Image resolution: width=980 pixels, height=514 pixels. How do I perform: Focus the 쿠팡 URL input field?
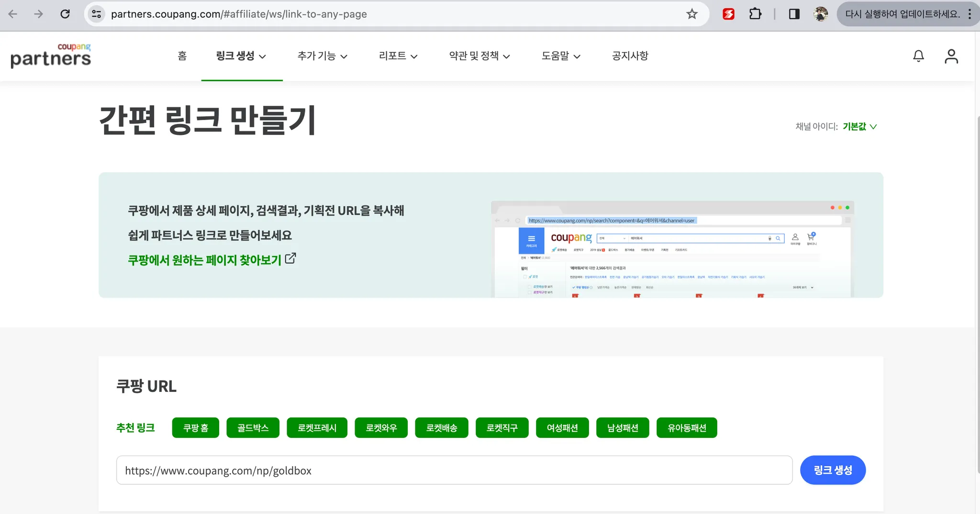pyautogui.click(x=454, y=470)
